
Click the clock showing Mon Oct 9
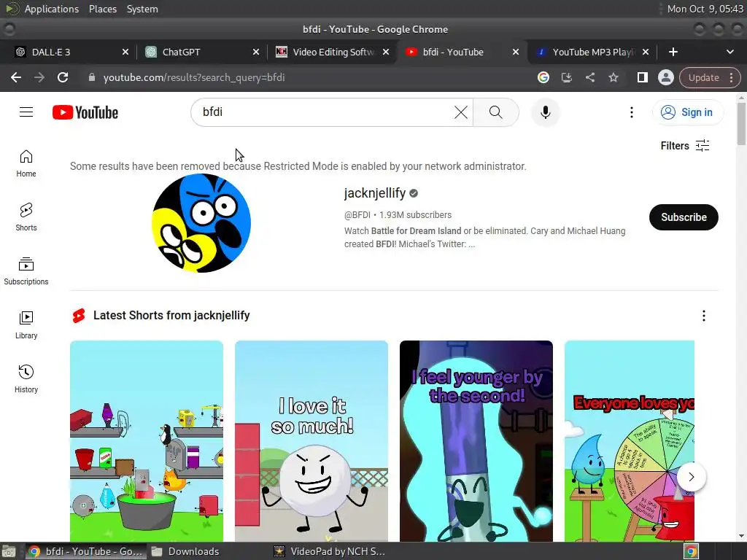click(x=705, y=9)
